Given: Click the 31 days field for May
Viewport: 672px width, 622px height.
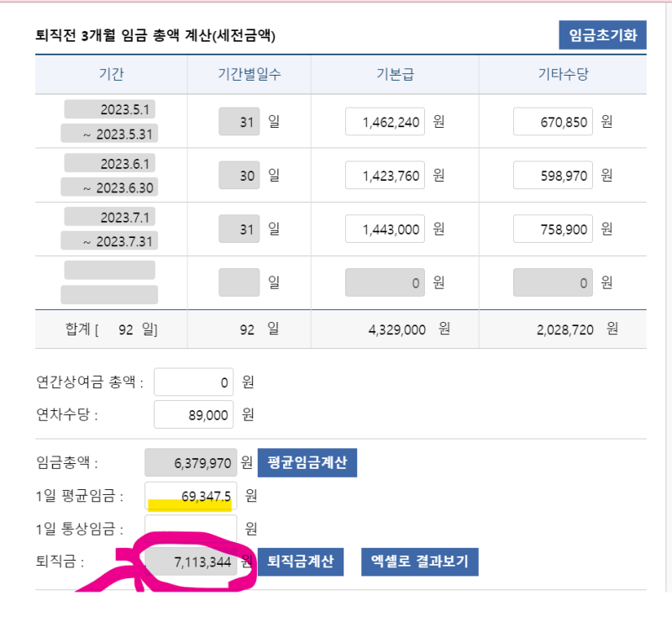Looking at the screenshot, I should (x=239, y=121).
